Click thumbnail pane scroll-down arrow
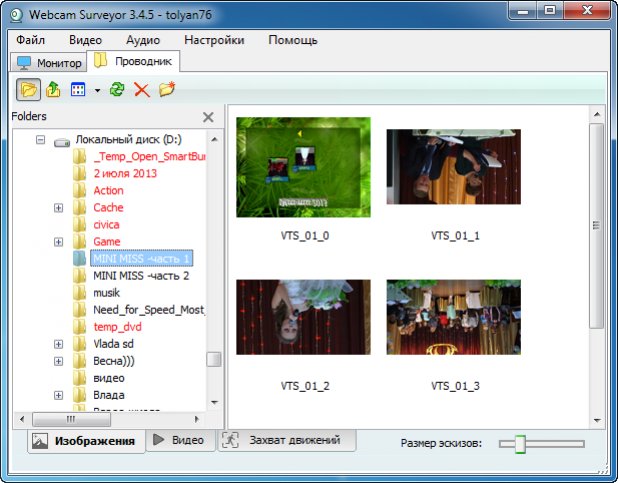618x483 pixels. pos(597,420)
